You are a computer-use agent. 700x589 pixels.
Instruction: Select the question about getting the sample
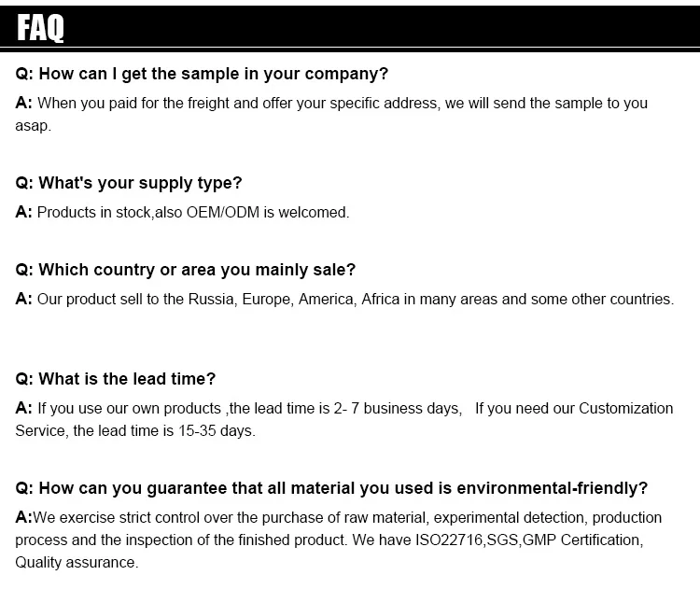(x=202, y=74)
